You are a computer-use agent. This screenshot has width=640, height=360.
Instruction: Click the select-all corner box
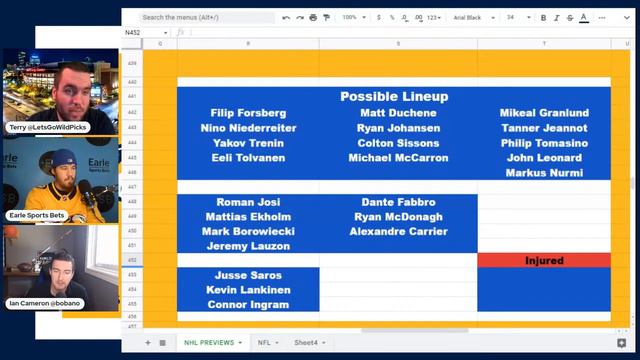click(132, 43)
